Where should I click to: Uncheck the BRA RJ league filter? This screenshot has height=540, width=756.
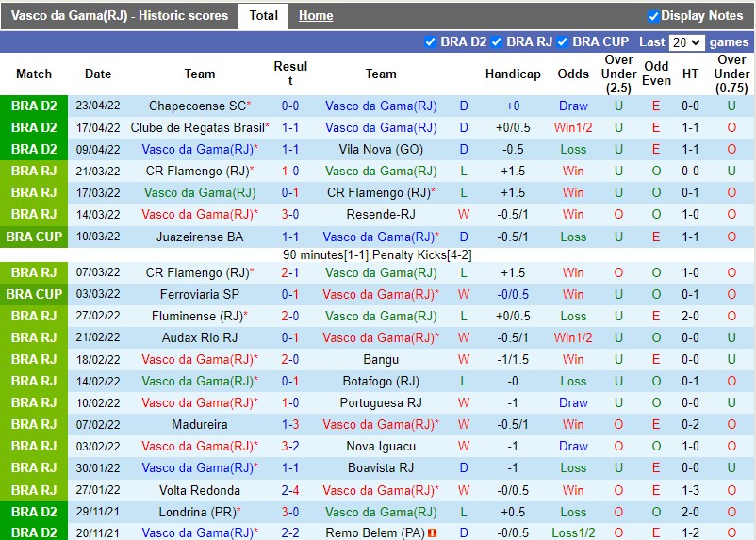coord(496,42)
